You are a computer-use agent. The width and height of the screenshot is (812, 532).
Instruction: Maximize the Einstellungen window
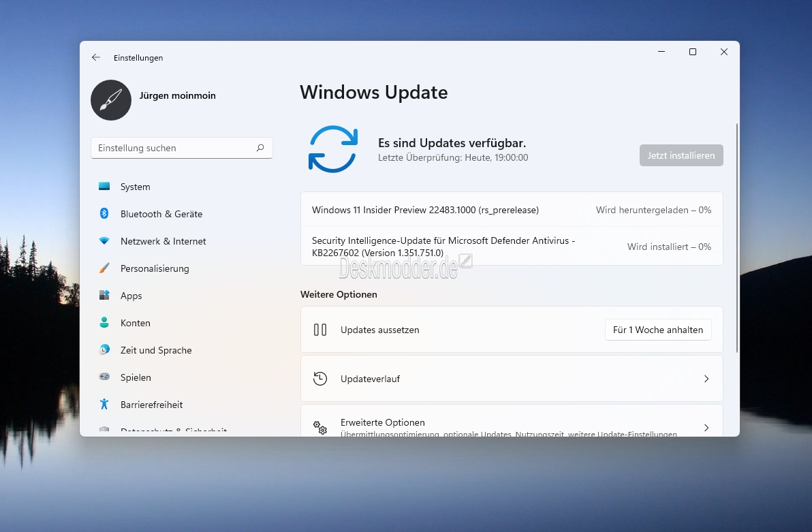click(x=692, y=52)
